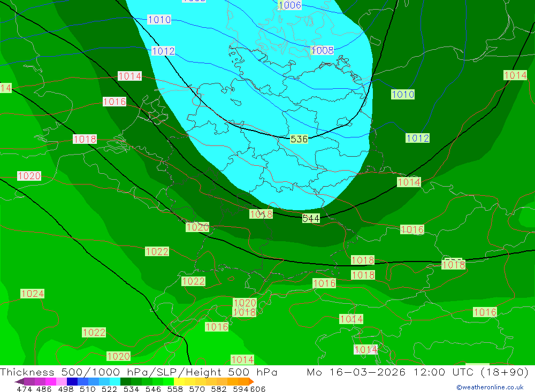Click the legend value 606
Viewport: 535px width, 392px height.
[x=258, y=389]
